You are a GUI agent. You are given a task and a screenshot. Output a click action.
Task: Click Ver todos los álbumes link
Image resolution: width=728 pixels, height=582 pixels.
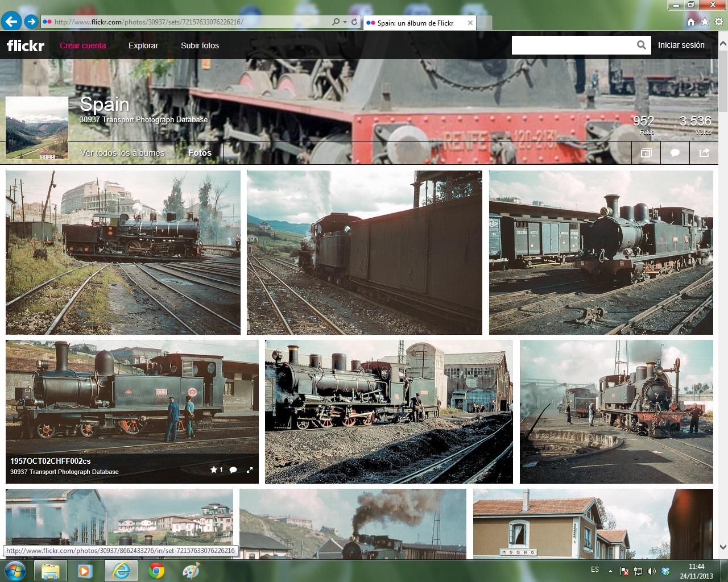[122, 153]
